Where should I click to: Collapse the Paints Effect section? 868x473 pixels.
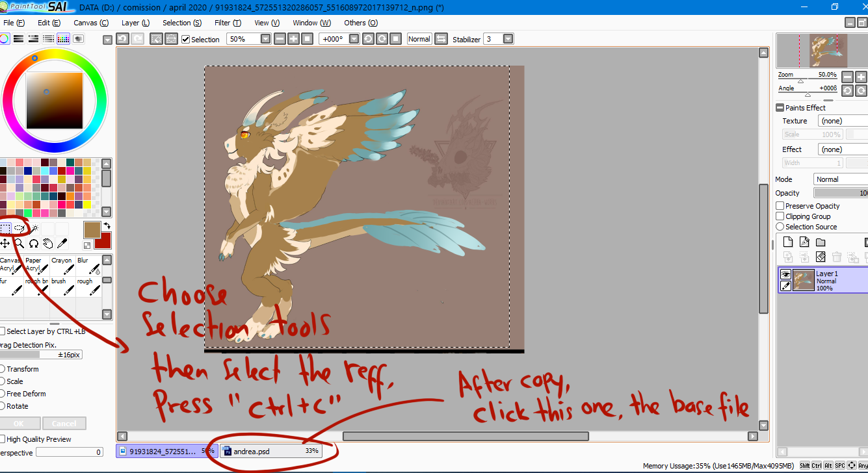pos(780,108)
